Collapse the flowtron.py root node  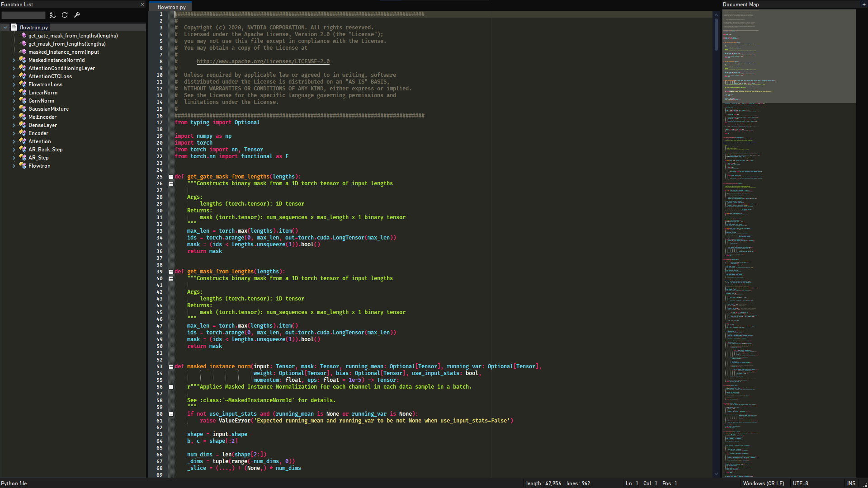coord(5,28)
